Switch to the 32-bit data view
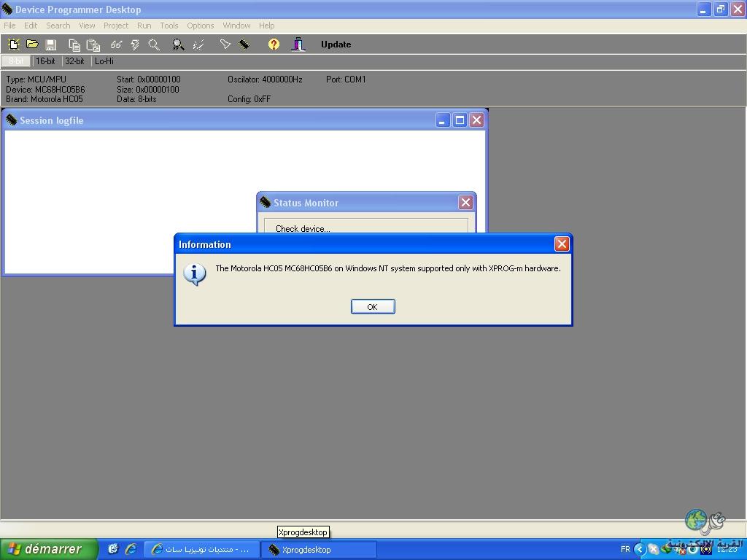This screenshot has width=747, height=560. (x=74, y=61)
